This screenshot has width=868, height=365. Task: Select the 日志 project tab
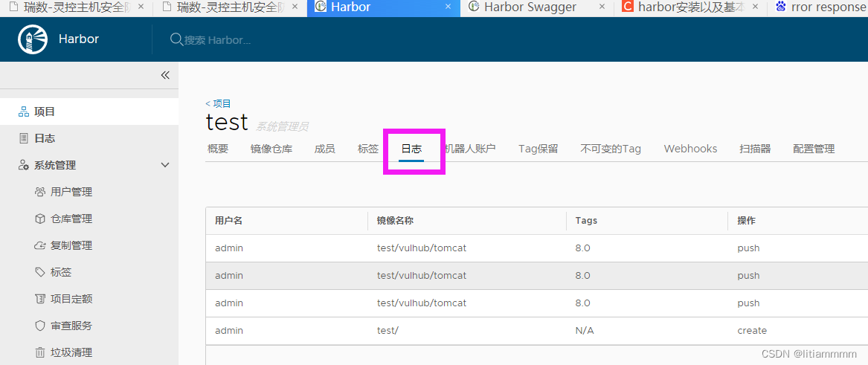tap(411, 149)
